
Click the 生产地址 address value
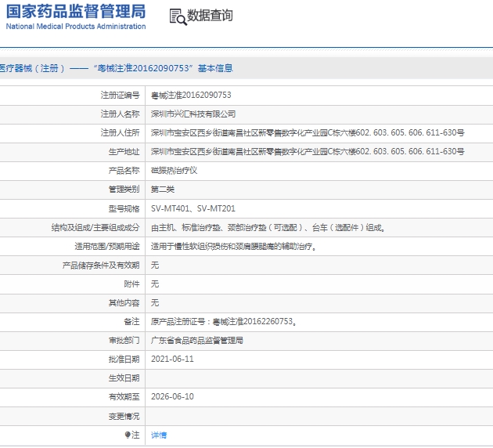[x=308, y=152]
